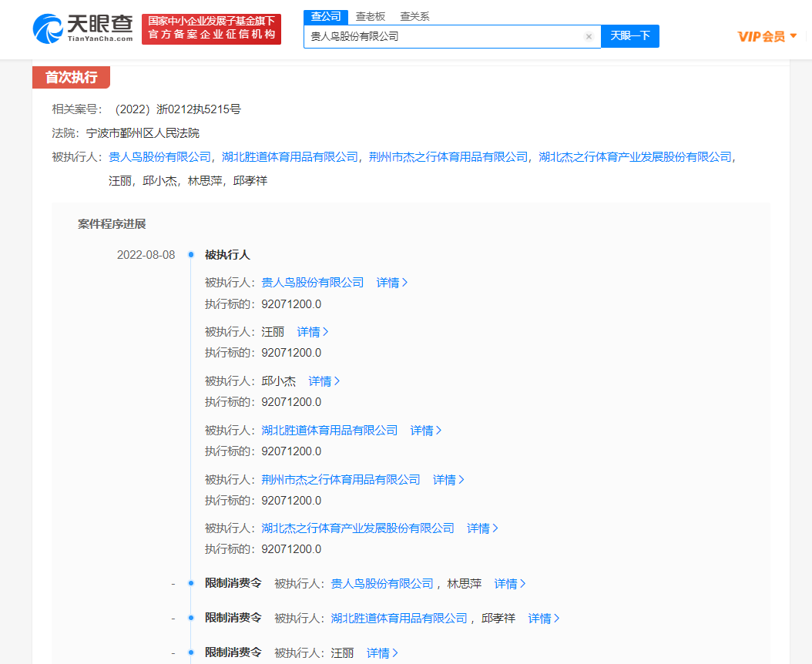
Task: Click the 天眼一下 search button
Action: tap(630, 35)
